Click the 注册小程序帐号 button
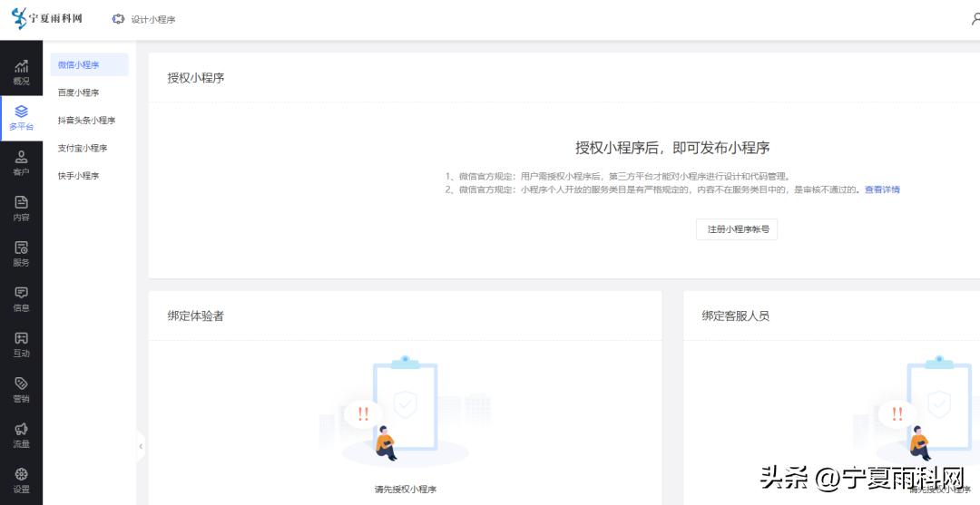Viewport: 980px width, 505px height. tap(737, 229)
